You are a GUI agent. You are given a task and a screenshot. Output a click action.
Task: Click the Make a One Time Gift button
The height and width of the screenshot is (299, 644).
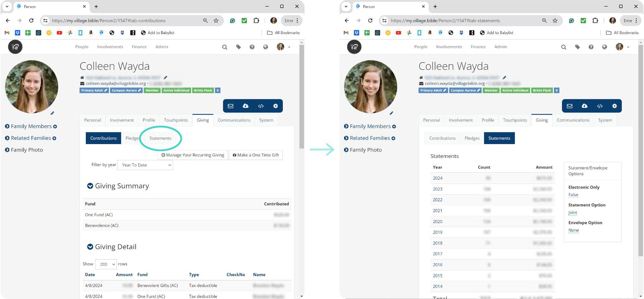pos(256,155)
